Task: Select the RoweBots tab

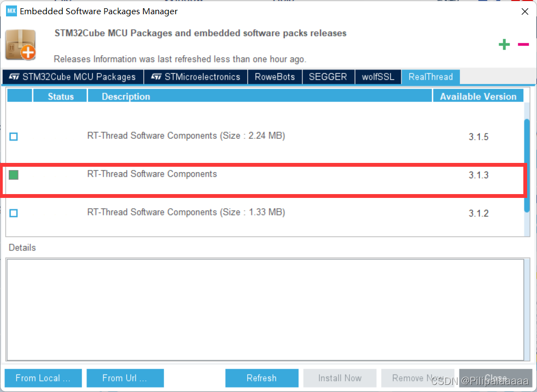Action: [x=275, y=77]
